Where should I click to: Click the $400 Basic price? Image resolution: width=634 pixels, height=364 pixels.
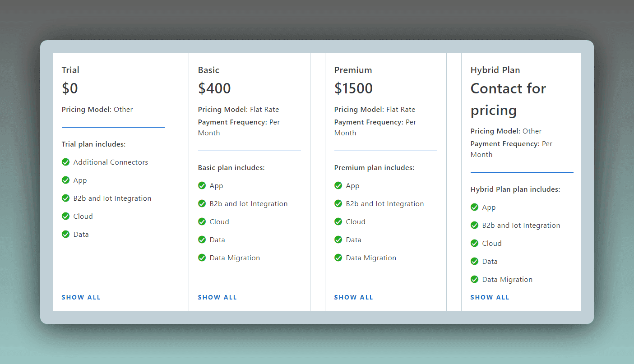pos(214,88)
